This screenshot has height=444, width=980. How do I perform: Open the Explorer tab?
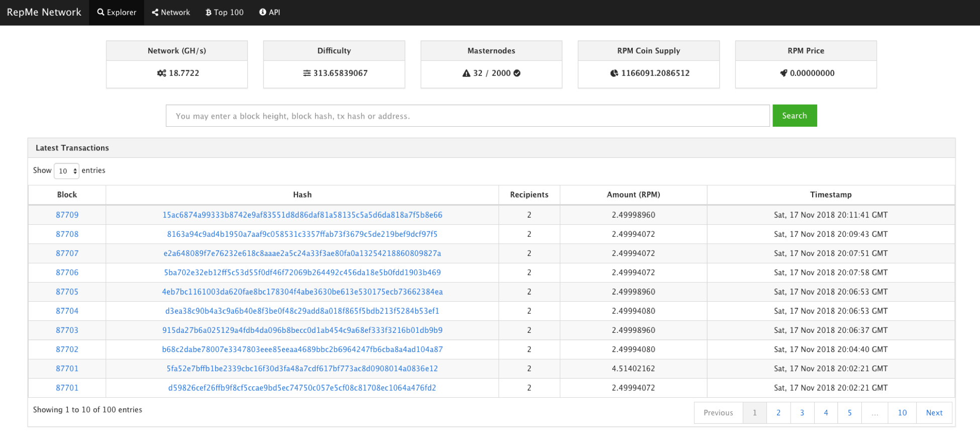117,13
